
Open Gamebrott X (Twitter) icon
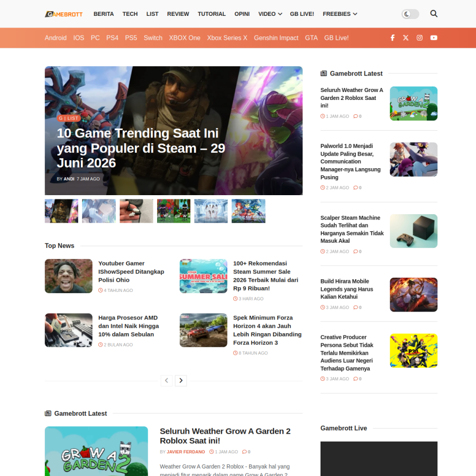point(406,38)
